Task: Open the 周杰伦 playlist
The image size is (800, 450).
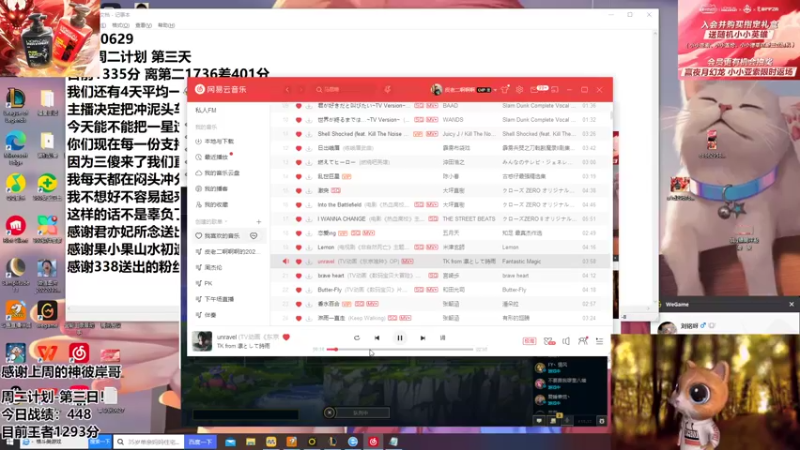Action: [209, 267]
